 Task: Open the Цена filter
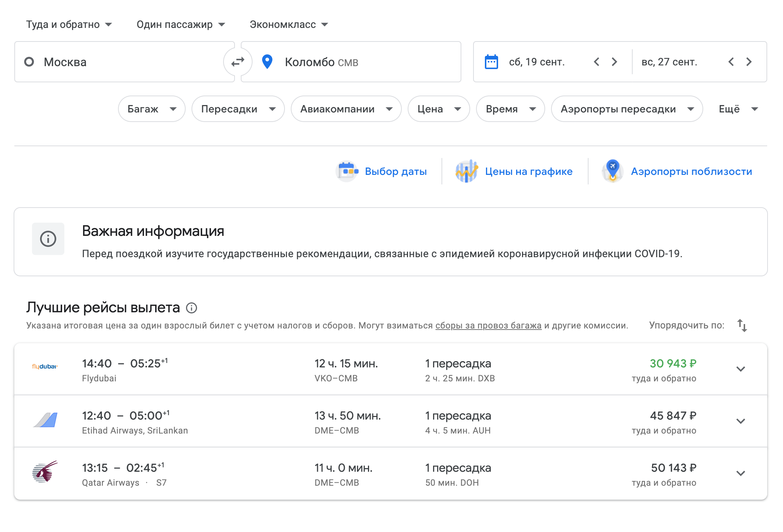click(439, 109)
